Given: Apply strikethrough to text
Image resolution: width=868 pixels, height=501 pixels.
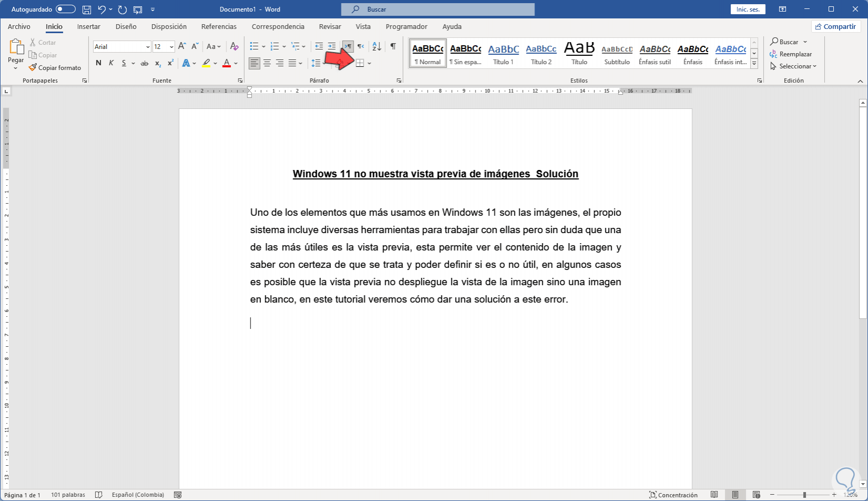Looking at the screenshot, I should coord(145,63).
